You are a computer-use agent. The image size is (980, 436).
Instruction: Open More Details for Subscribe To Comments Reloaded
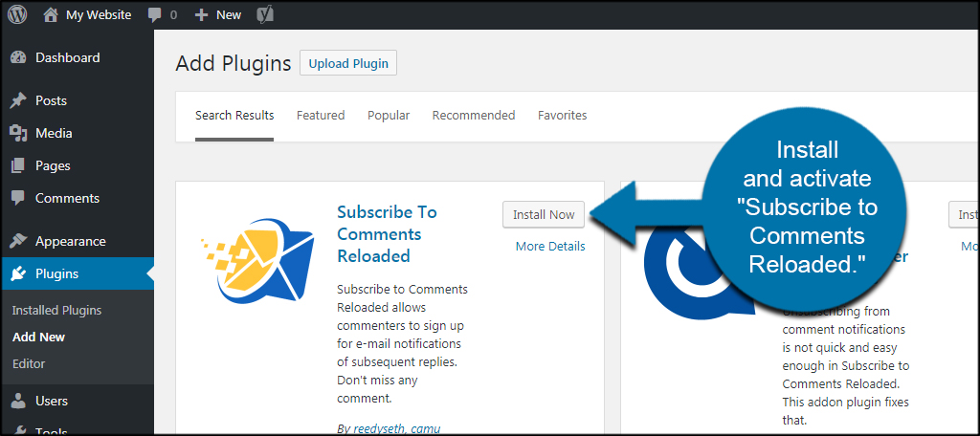550,246
